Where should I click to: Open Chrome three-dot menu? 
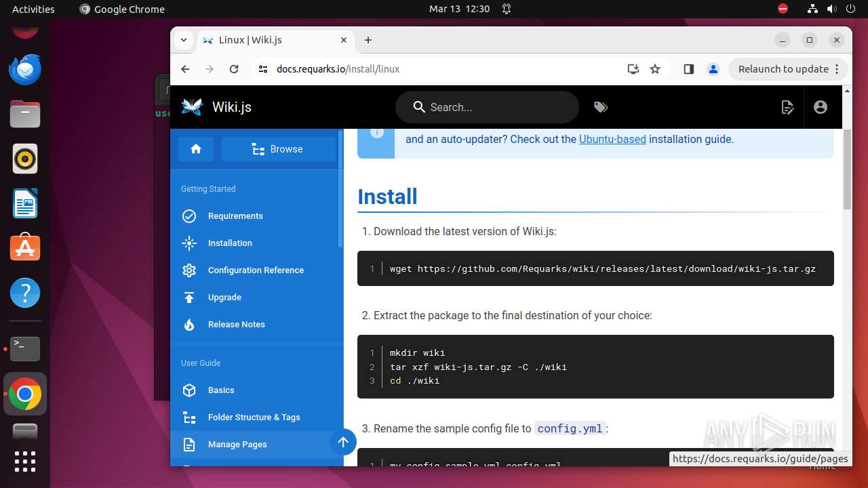(837, 69)
